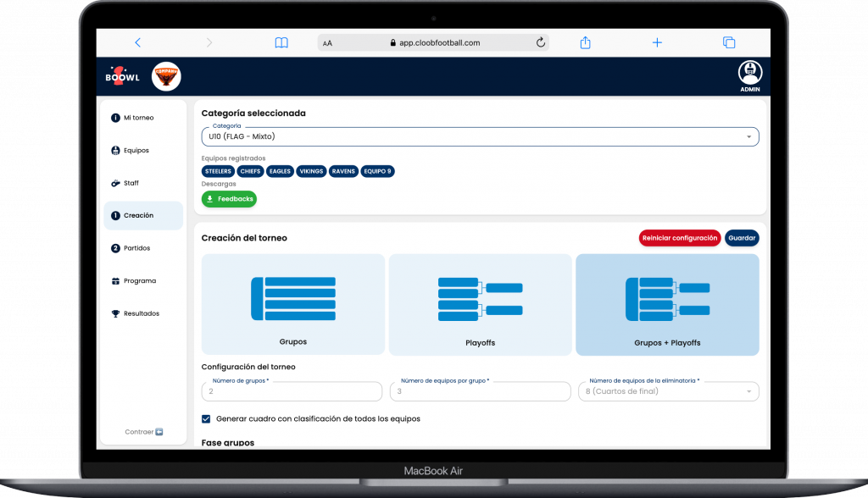Image resolution: width=868 pixels, height=498 pixels.
Task: Open Partidos section in sidebar
Action: pos(136,248)
